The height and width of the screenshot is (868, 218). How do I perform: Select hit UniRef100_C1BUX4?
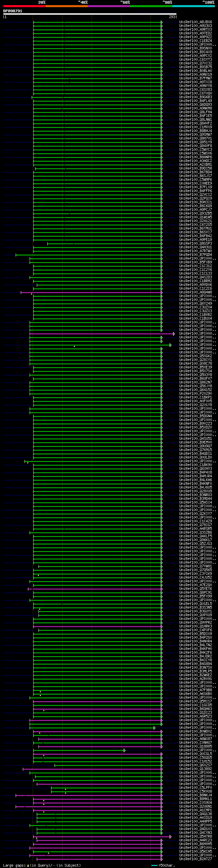pos(196,319)
